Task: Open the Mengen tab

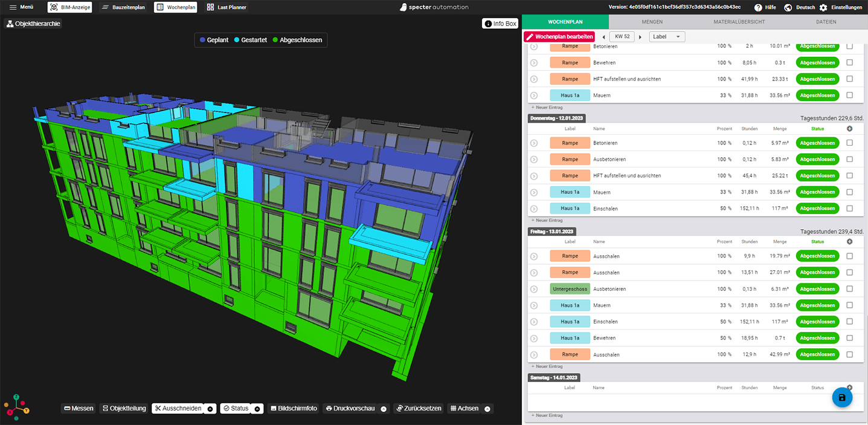Action: pos(652,22)
